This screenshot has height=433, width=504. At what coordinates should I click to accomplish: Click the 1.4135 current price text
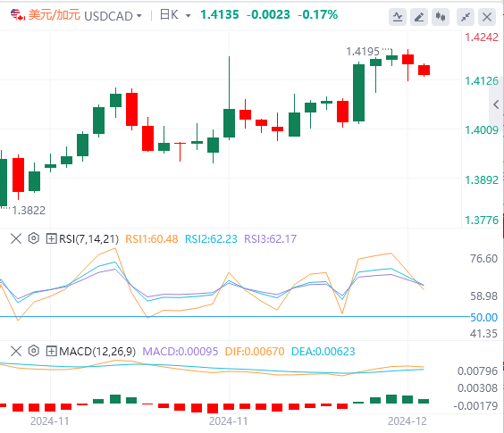pyautogui.click(x=220, y=15)
